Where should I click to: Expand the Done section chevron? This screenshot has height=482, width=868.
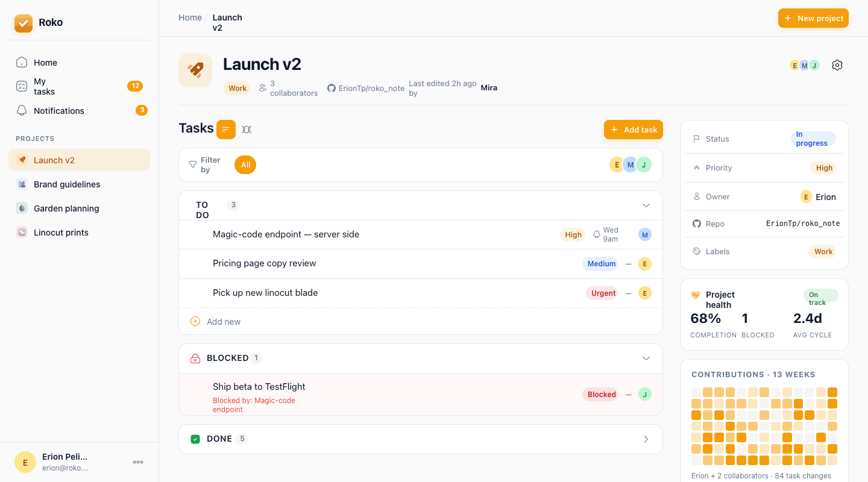coord(646,439)
